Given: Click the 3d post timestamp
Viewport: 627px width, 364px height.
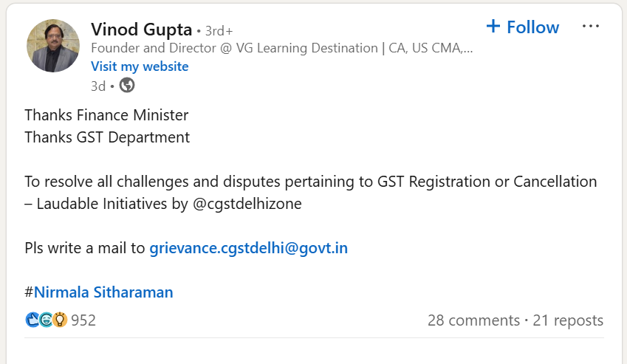Looking at the screenshot, I should tap(98, 86).
